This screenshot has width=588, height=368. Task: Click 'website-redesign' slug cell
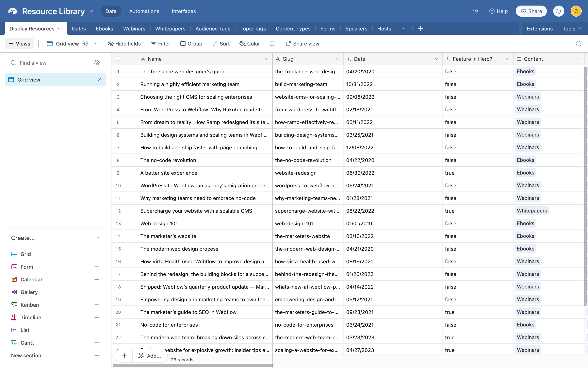pos(308,173)
